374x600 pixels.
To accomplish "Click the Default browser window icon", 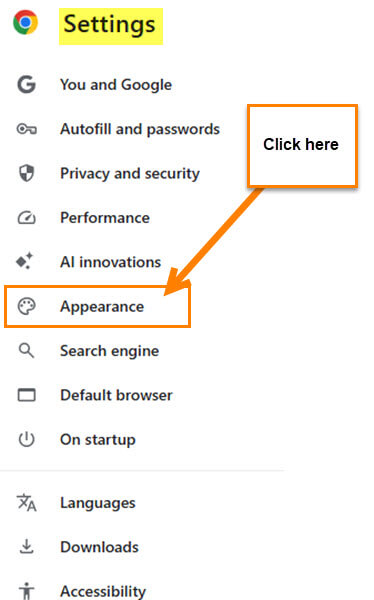I will pos(26,395).
